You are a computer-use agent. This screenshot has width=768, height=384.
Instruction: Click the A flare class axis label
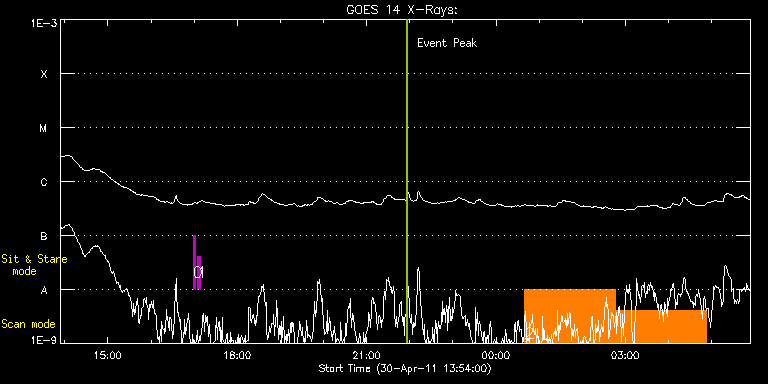[44, 290]
